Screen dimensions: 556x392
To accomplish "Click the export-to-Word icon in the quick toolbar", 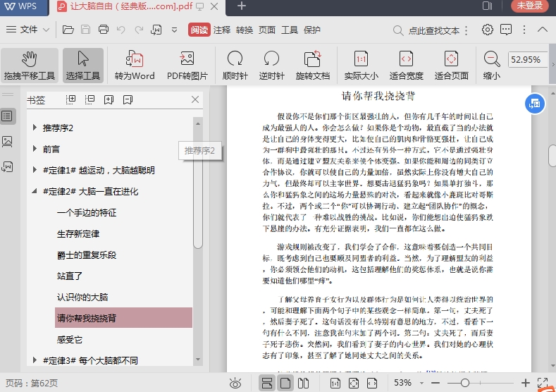I will (x=156, y=30).
